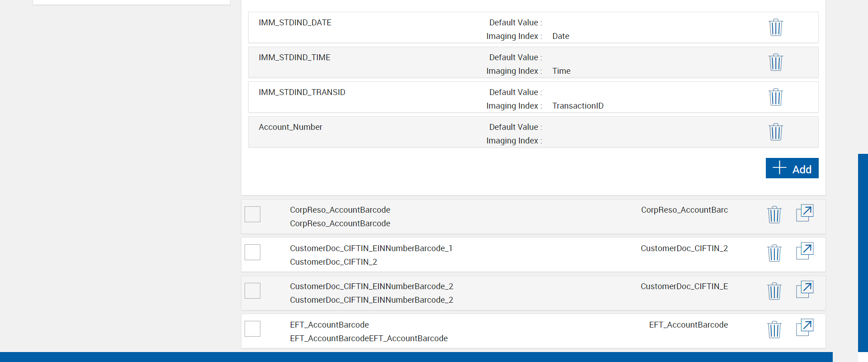
Task: Click the Add button
Action: tap(792, 168)
